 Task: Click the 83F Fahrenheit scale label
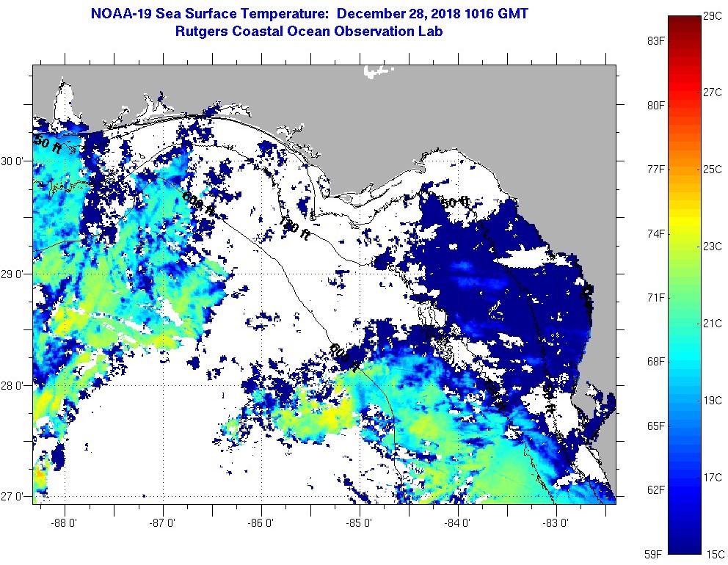[x=655, y=41]
